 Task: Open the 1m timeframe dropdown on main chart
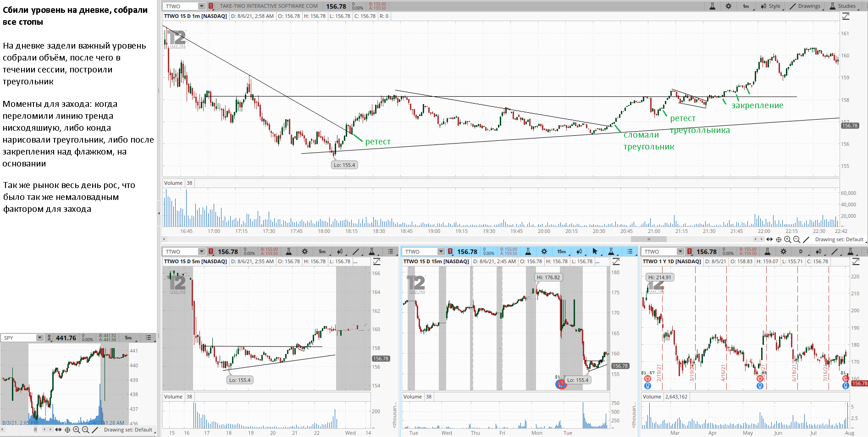point(746,6)
